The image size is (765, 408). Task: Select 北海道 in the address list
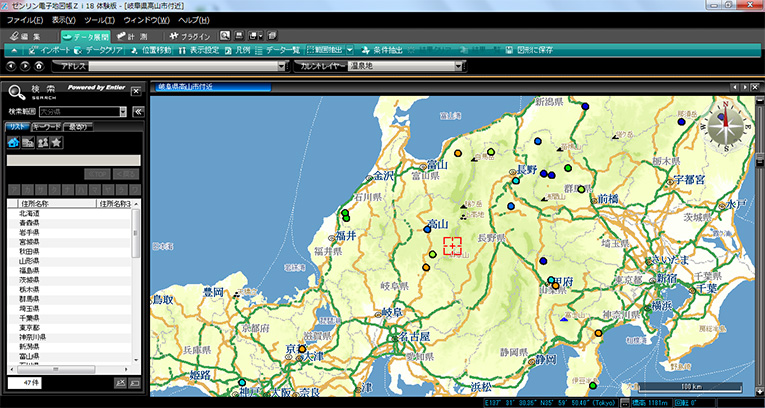point(30,213)
